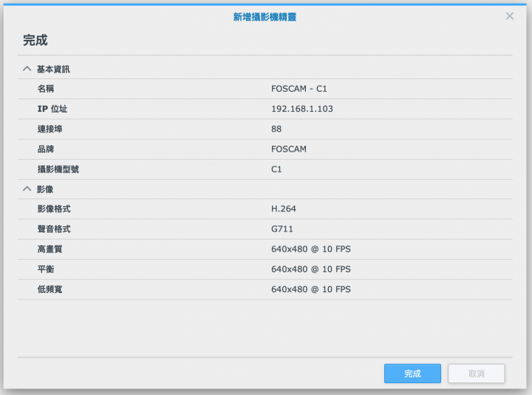Click the port value 88
The height and width of the screenshot is (395, 532).
click(x=276, y=129)
